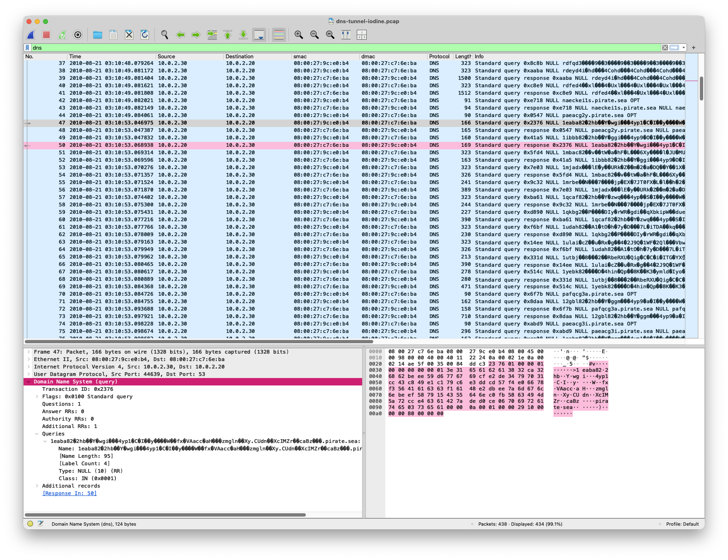Jump to the first packet
The image size is (728, 560).
[228, 35]
